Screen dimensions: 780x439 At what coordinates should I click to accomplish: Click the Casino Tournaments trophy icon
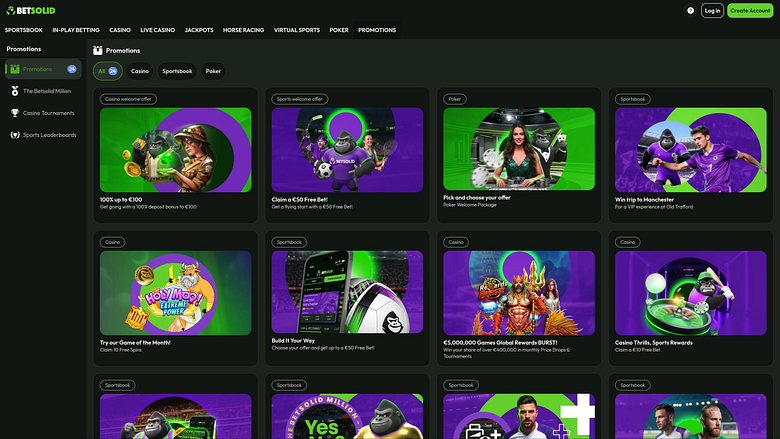tap(15, 113)
